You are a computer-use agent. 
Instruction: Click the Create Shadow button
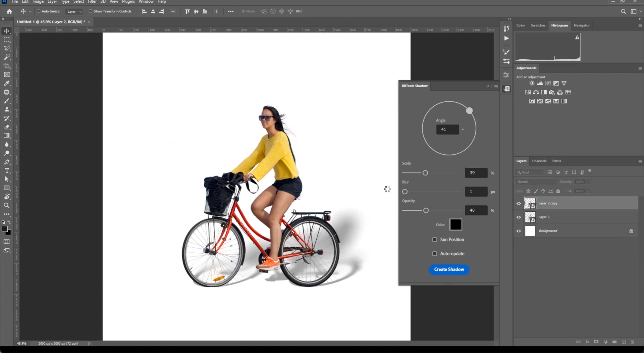point(449,269)
